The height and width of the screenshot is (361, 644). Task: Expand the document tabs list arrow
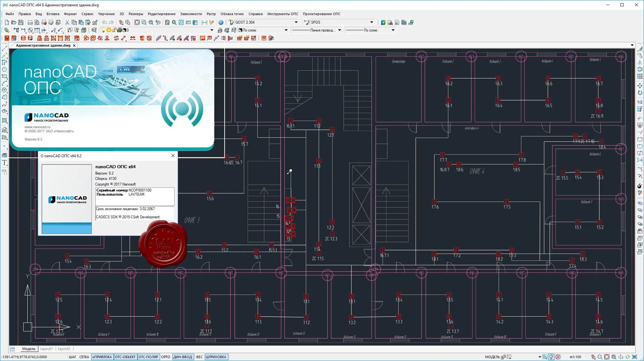point(632,45)
